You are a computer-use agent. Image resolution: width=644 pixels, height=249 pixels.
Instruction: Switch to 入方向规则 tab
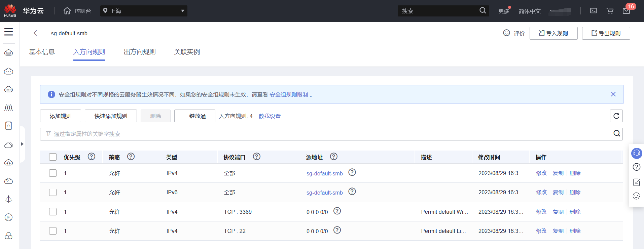[x=89, y=52]
